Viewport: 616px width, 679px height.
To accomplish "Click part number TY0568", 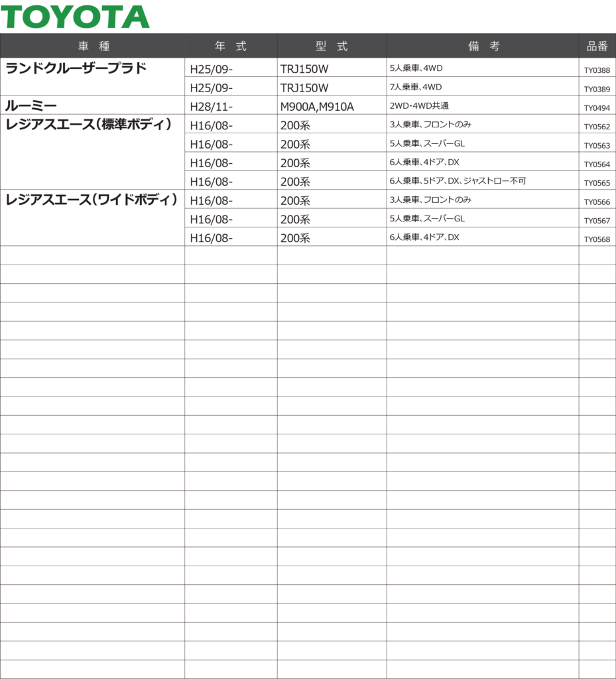I will [x=597, y=239].
